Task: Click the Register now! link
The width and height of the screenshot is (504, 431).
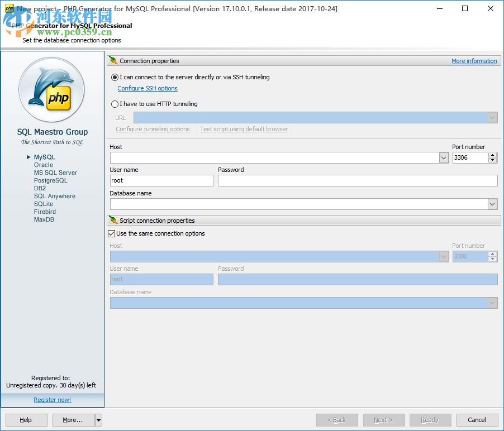Action: point(53,400)
